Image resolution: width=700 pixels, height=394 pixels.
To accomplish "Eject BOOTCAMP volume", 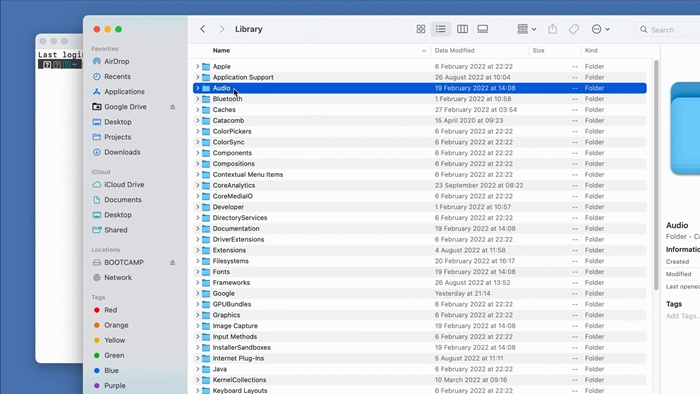I will coord(172,262).
